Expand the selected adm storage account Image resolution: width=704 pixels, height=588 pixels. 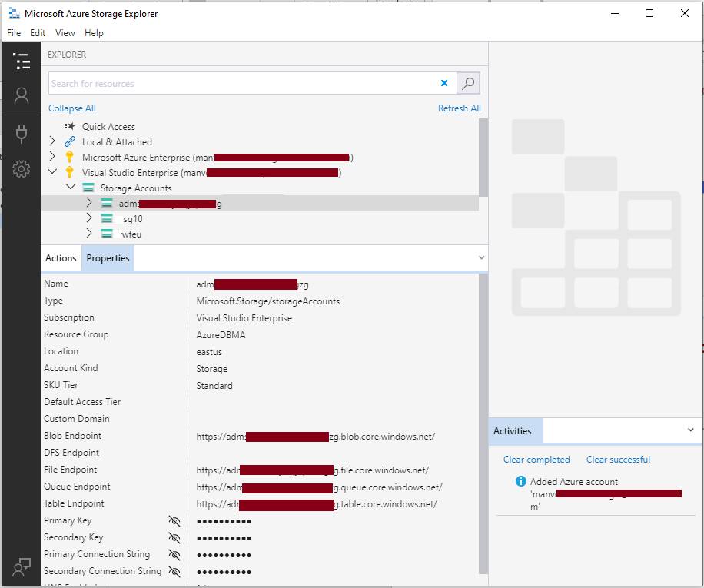(89, 203)
